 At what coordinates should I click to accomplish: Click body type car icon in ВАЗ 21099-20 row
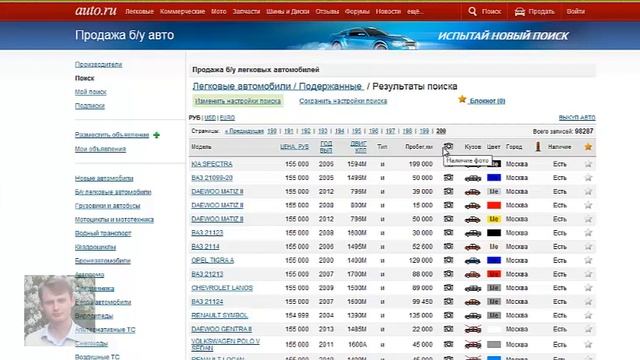click(473, 178)
